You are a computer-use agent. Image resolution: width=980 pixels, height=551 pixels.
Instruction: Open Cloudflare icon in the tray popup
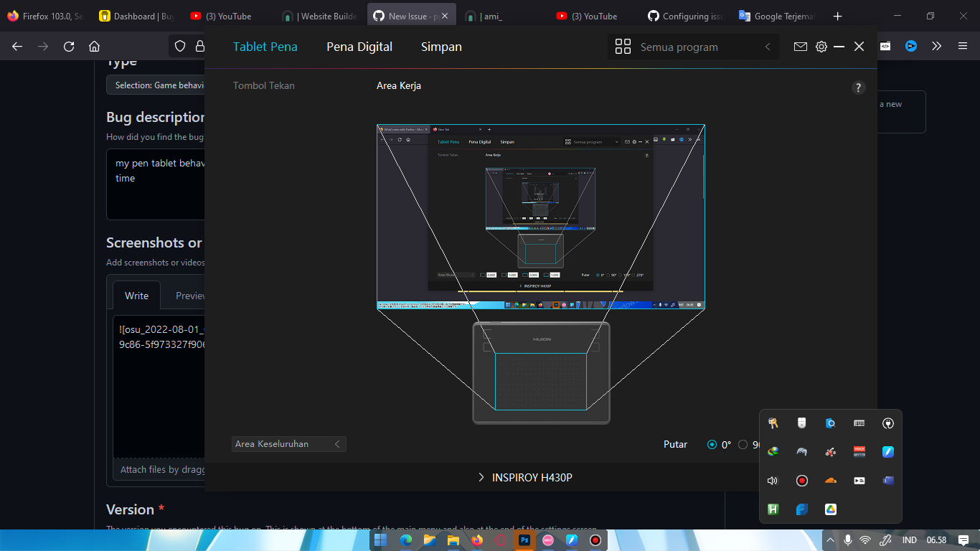[830, 480]
